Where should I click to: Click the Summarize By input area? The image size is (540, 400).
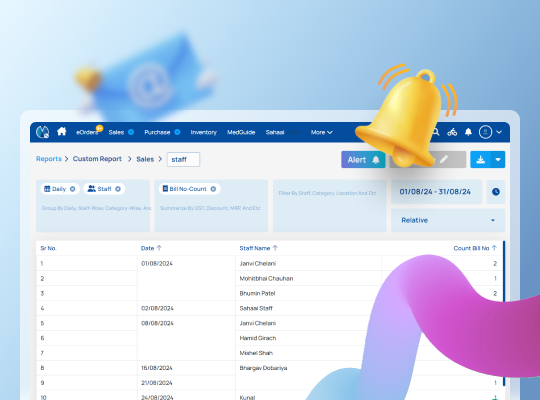[x=211, y=206]
